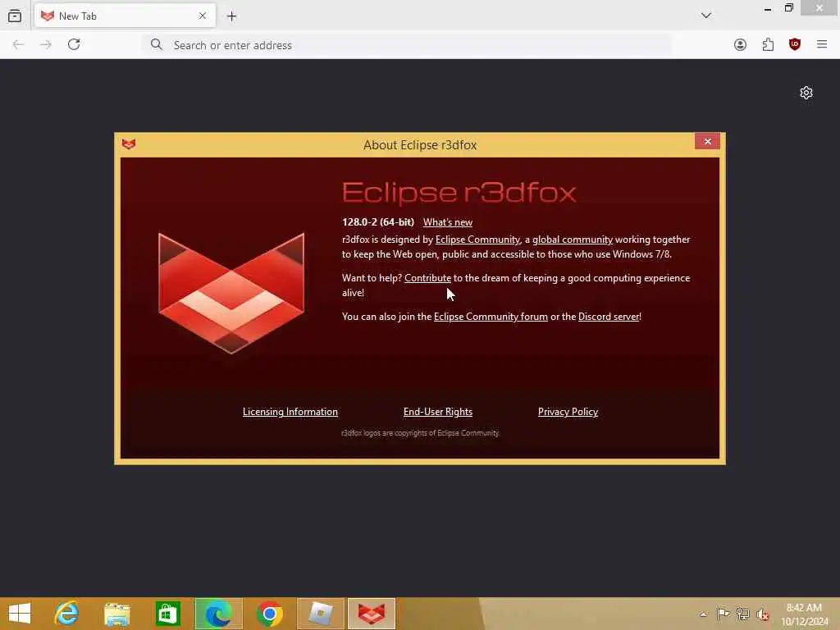Click the Eclipse r3dfox heading text

459,193
